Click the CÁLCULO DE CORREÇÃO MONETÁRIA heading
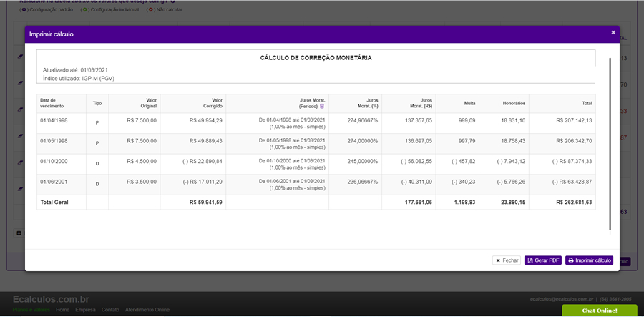Viewport: 644px width, 317px height. [x=316, y=58]
